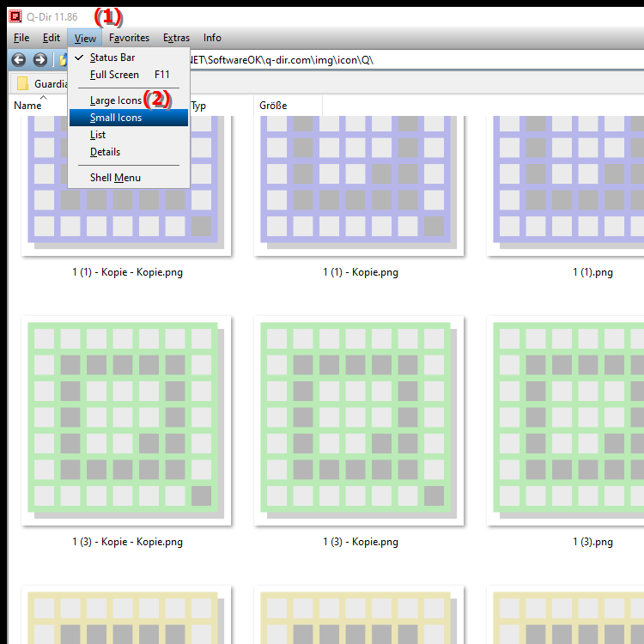Select thumbnail of 1 (1).png

click(566, 185)
